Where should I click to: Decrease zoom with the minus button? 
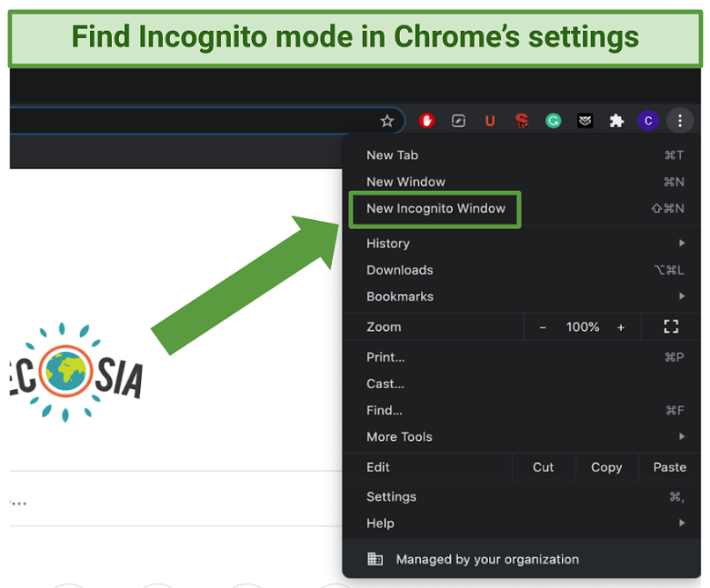[x=543, y=327]
